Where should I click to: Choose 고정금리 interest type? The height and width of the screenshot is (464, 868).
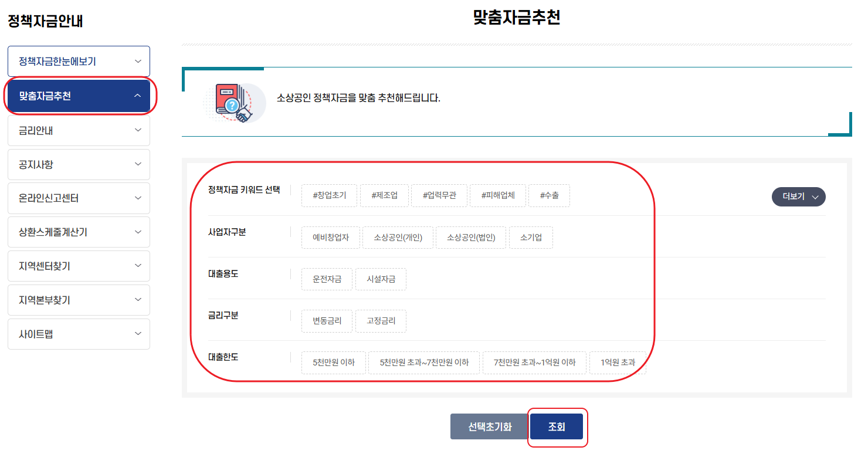click(x=381, y=321)
